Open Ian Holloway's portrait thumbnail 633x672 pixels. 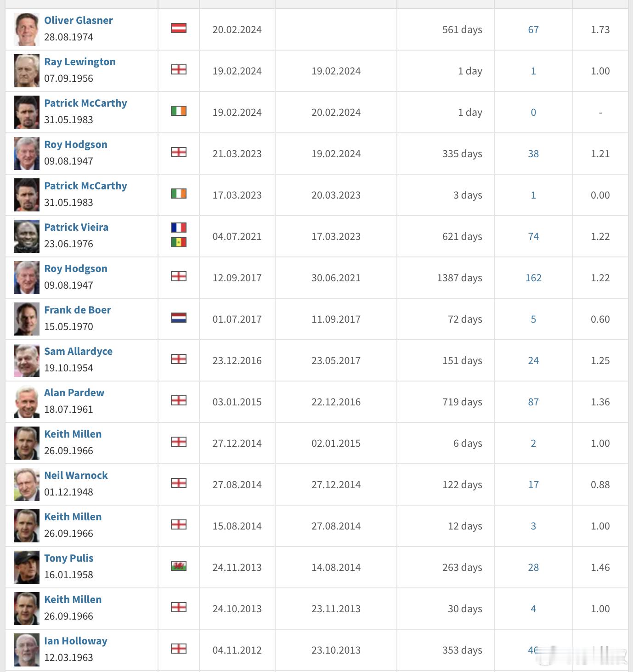tap(27, 650)
